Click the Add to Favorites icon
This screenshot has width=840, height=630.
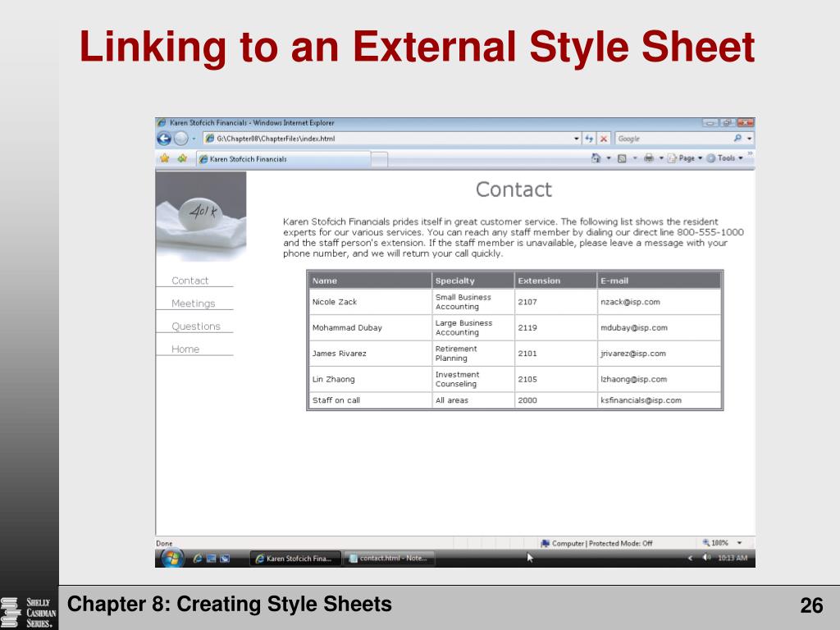coord(182,158)
